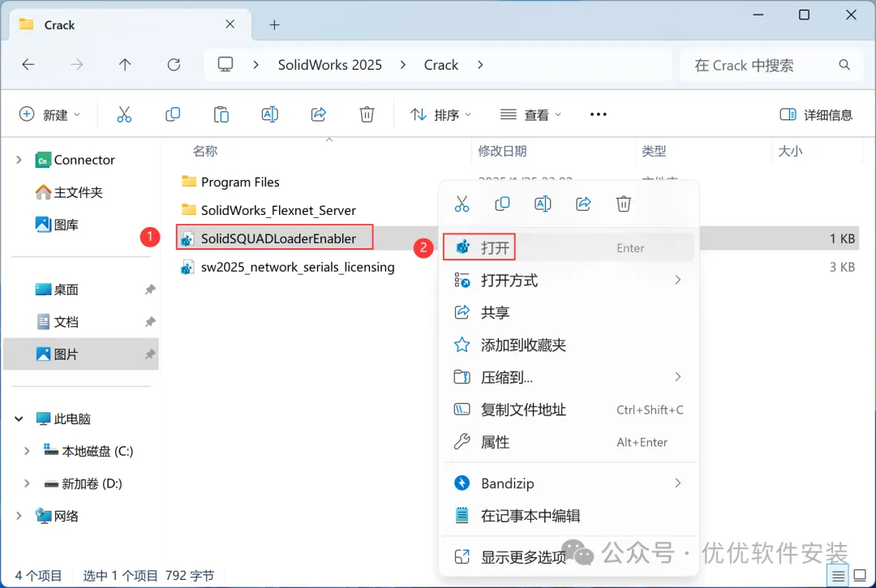Open the 排序 sort dropdown

(440, 114)
